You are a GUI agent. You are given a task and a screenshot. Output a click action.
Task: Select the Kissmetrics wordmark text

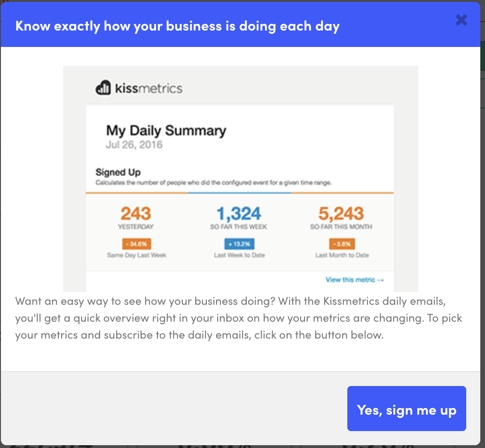point(149,87)
